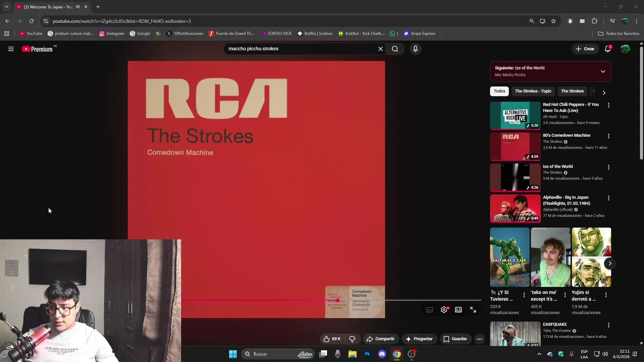This screenshot has height=362, width=644.
Task: Open 80's Comedown Machine video title
Action: pyautogui.click(x=567, y=135)
